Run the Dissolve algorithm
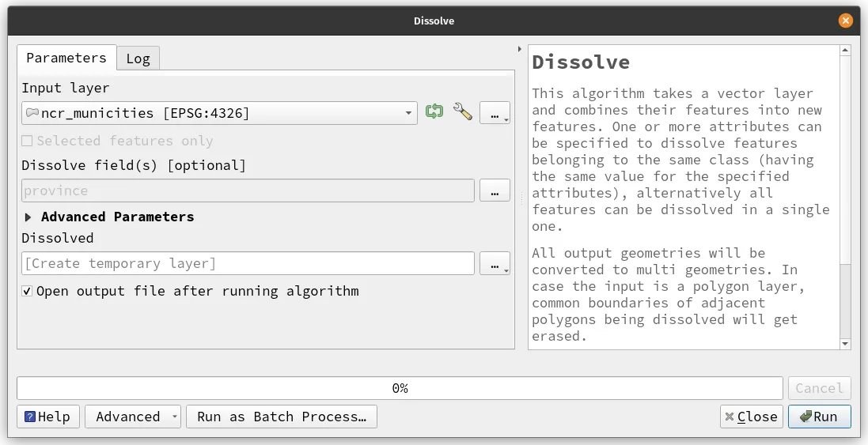The height and width of the screenshot is (445, 868). tap(819, 417)
